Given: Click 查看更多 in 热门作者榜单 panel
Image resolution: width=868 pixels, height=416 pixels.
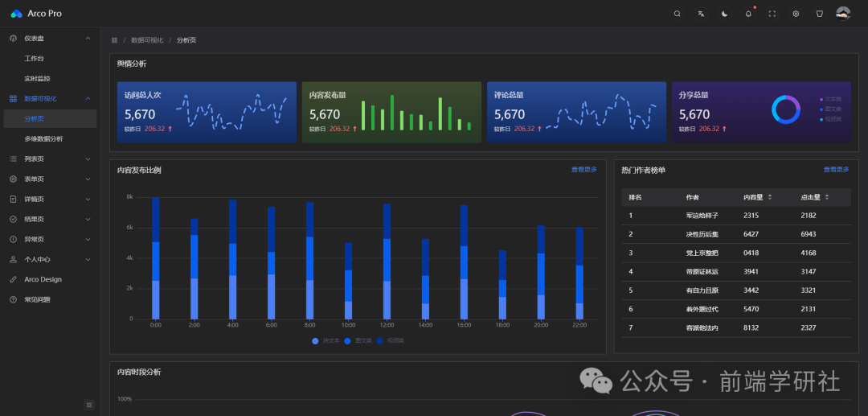Looking at the screenshot, I should tap(837, 170).
